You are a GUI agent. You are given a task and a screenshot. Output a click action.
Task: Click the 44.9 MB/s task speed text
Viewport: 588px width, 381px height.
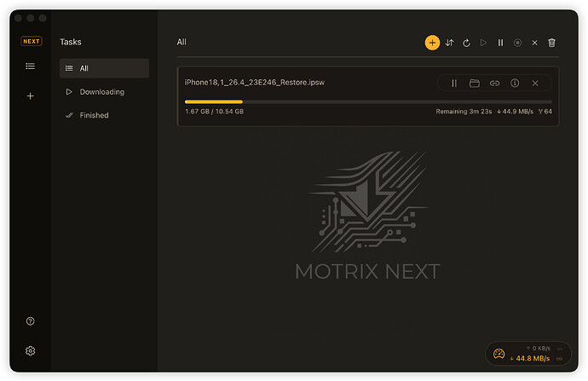[x=515, y=112]
